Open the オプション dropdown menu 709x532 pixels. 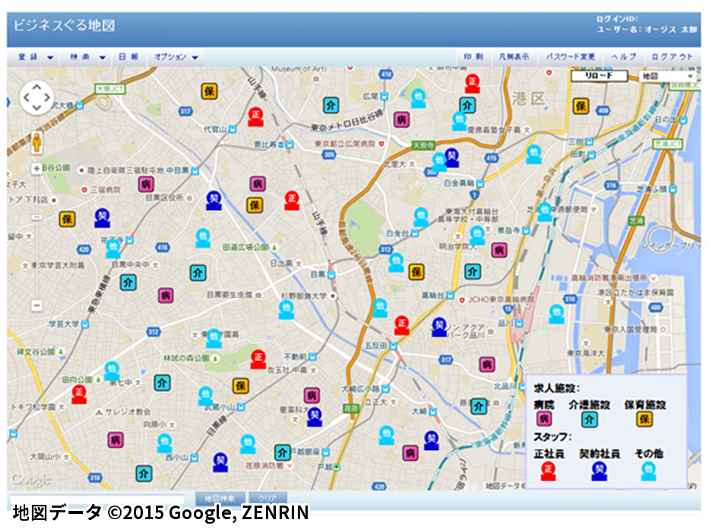(x=175, y=57)
